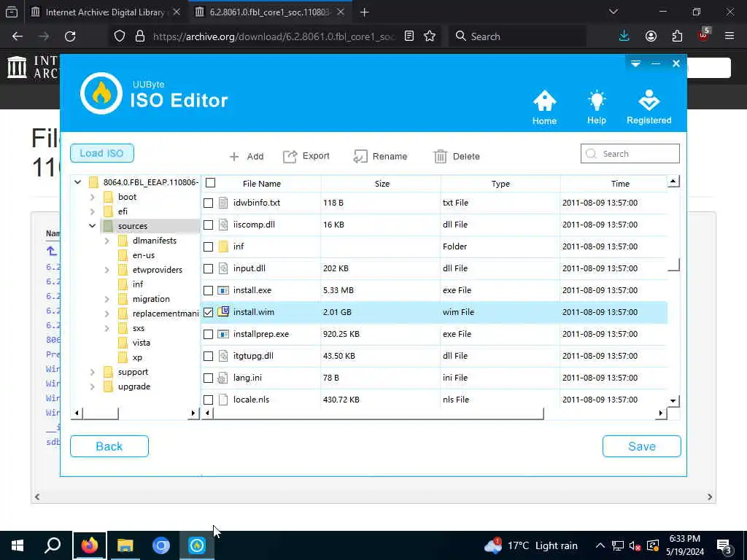Image resolution: width=747 pixels, height=560 pixels.
Task: Check the lang.ini checkbox
Action: (x=208, y=378)
